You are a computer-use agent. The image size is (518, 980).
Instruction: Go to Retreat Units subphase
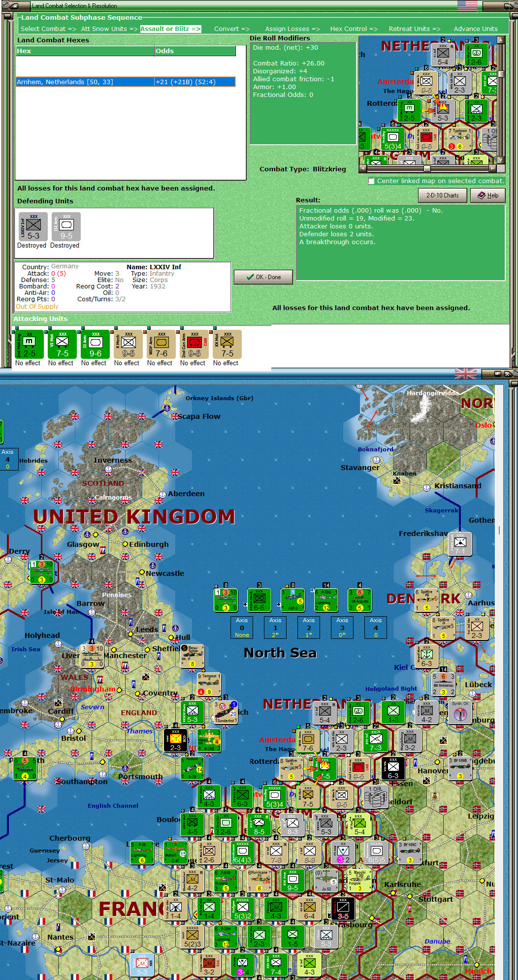pyautogui.click(x=415, y=29)
